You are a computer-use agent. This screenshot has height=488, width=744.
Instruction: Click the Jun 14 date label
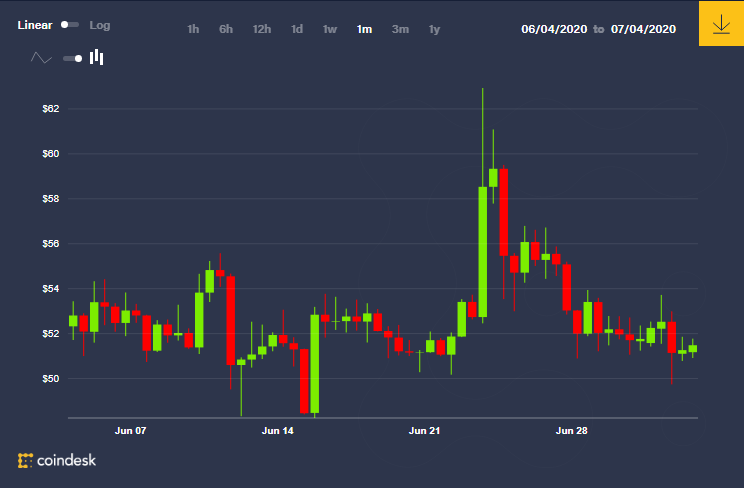[x=278, y=431]
